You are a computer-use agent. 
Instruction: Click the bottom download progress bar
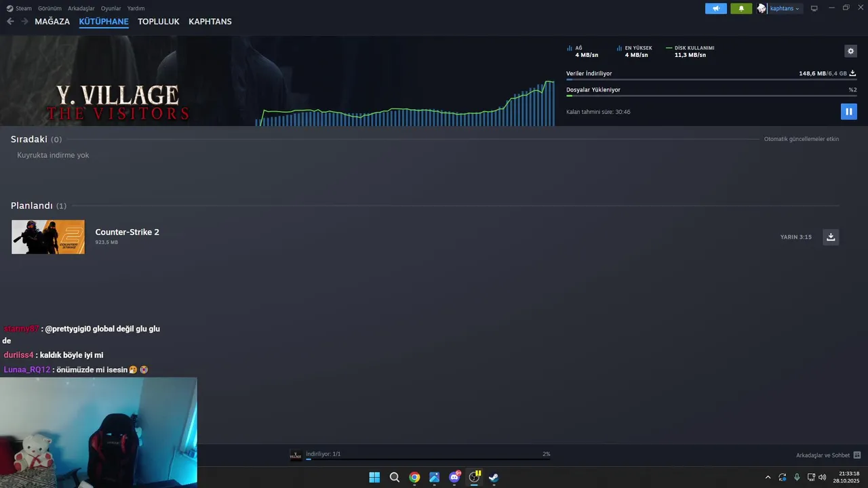pos(427,460)
